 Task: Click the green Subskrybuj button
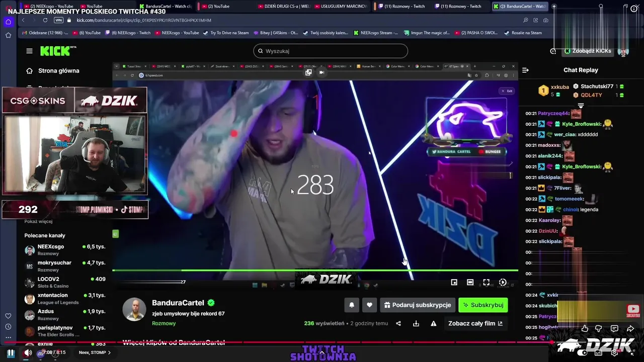tap(483, 305)
